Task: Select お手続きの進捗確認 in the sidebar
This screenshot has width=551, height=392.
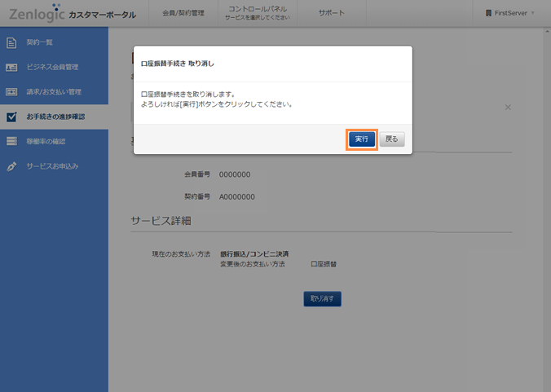Action: (54, 117)
